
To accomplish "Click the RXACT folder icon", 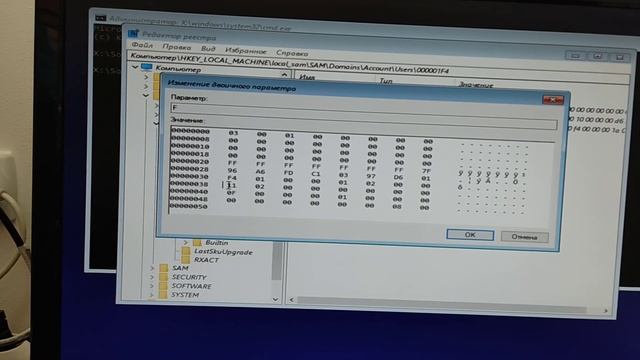I will [x=186, y=260].
